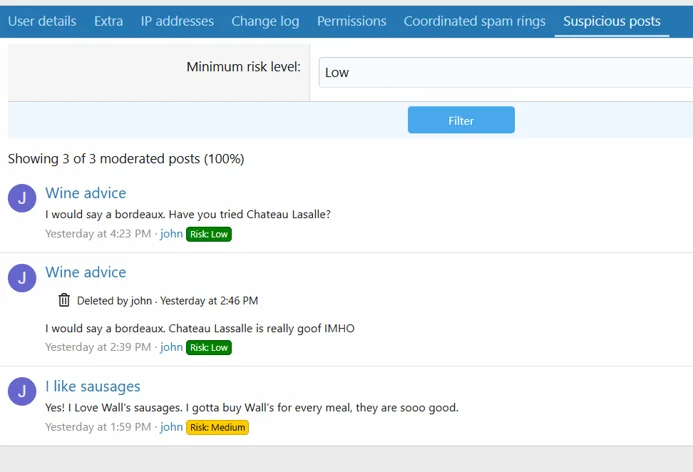Open the Permissions tab

[351, 21]
